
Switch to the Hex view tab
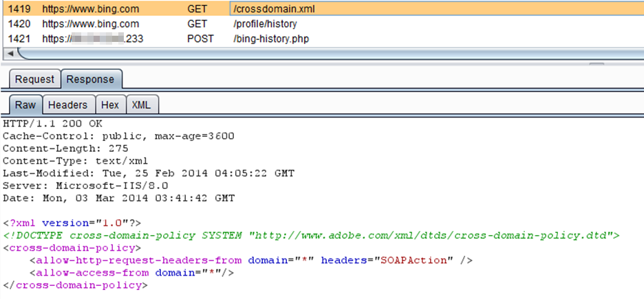tap(110, 105)
